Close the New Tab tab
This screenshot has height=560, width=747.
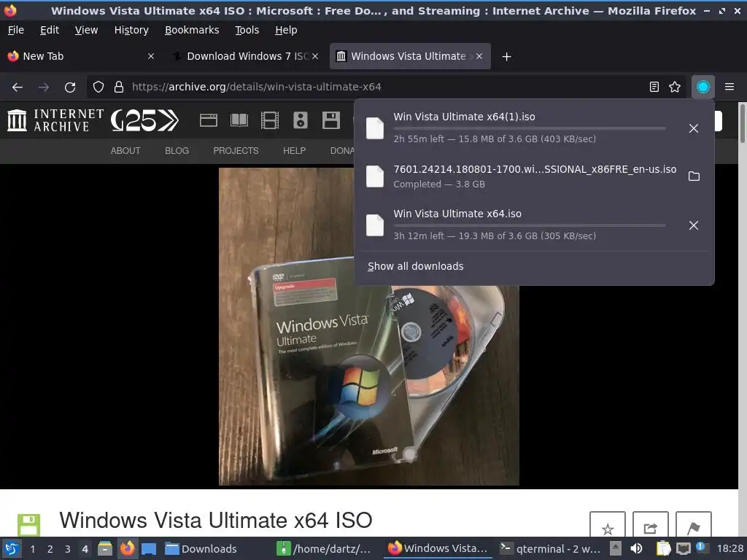click(x=150, y=56)
